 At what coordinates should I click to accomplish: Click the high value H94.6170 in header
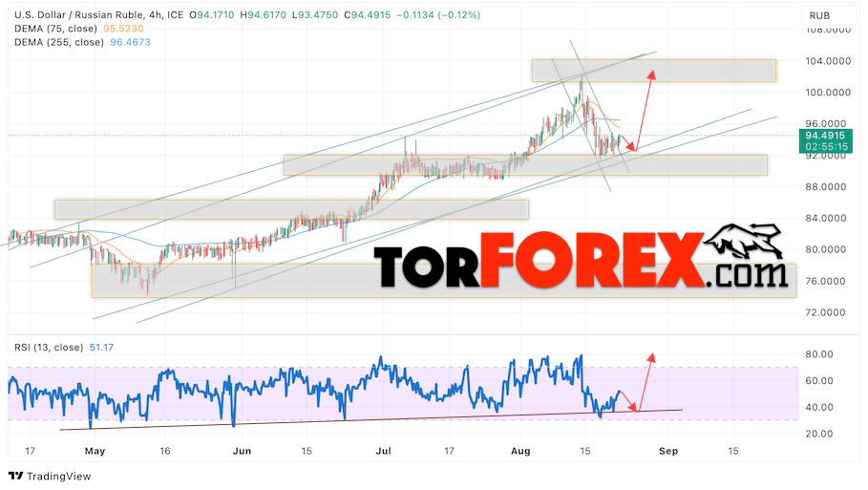[263, 15]
